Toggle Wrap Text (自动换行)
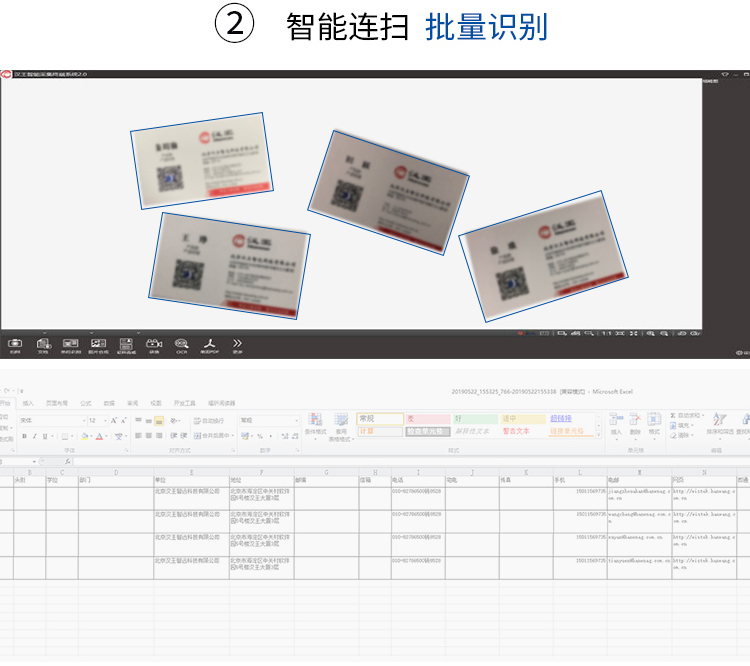 (209, 421)
